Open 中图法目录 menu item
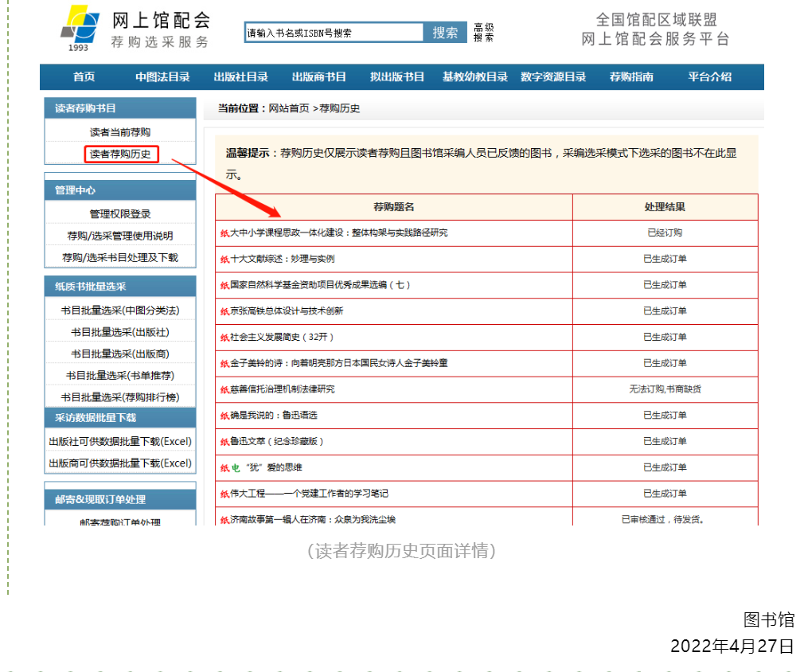 coord(162,77)
